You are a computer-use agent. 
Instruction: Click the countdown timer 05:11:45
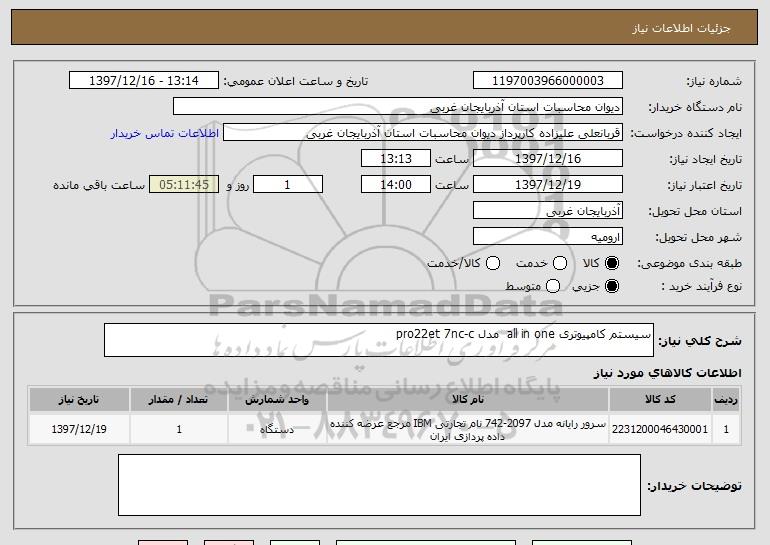point(184,185)
